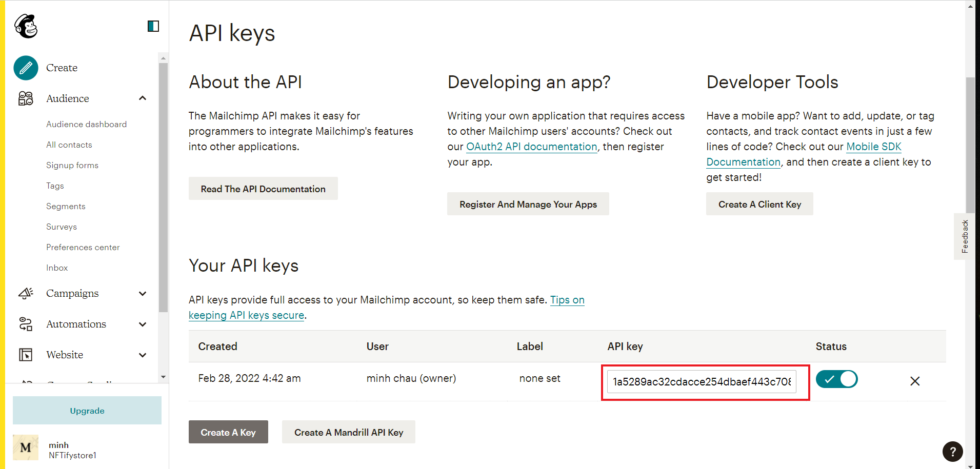Open All contacts

69,145
